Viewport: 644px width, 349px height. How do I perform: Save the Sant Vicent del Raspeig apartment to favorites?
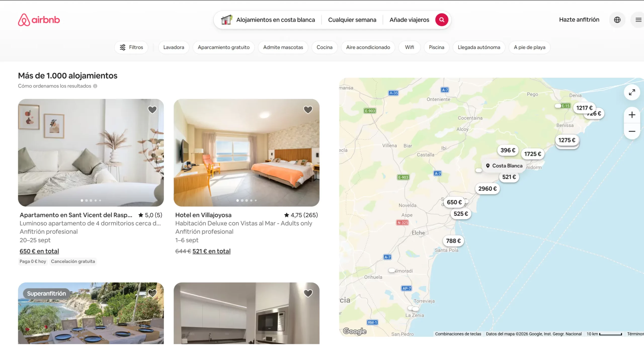[x=152, y=110]
